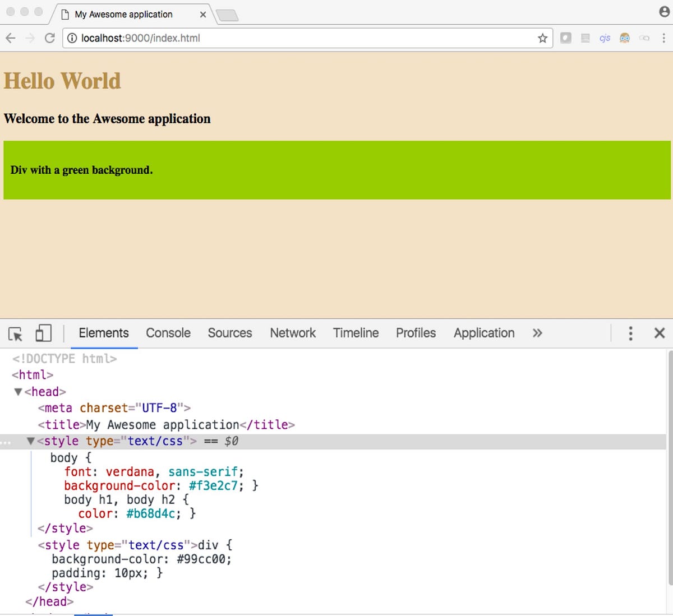The width and height of the screenshot is (673, 616).
Task: Collapse the selected style text/css node
Action: click(x=31, y=441)
